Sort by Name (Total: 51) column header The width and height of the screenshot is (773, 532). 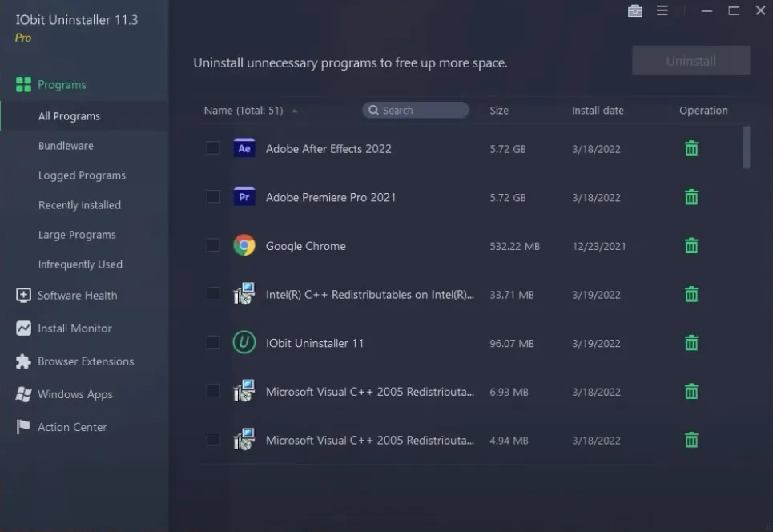[x=244, y=111]
